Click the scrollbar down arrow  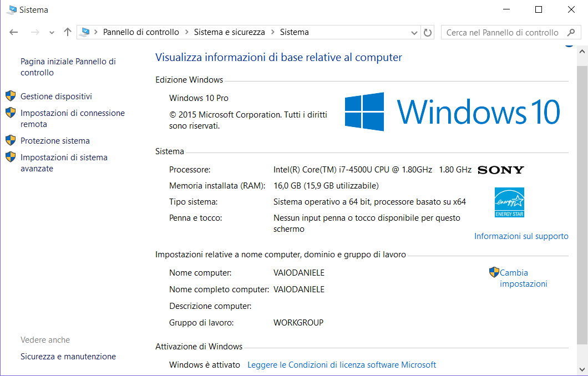[582, 369]
